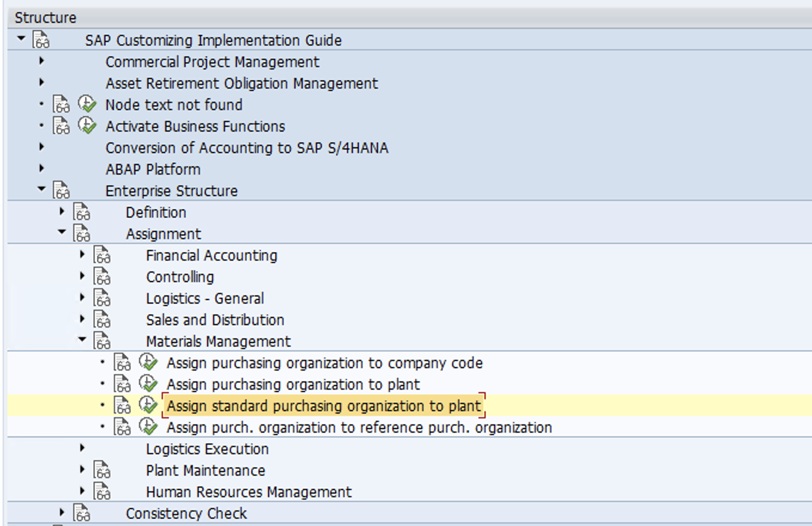Image resolution: width=812 pixels, height=526 pixels.
Task: Open documentation icon for Assignment
Action: [82, 234]
